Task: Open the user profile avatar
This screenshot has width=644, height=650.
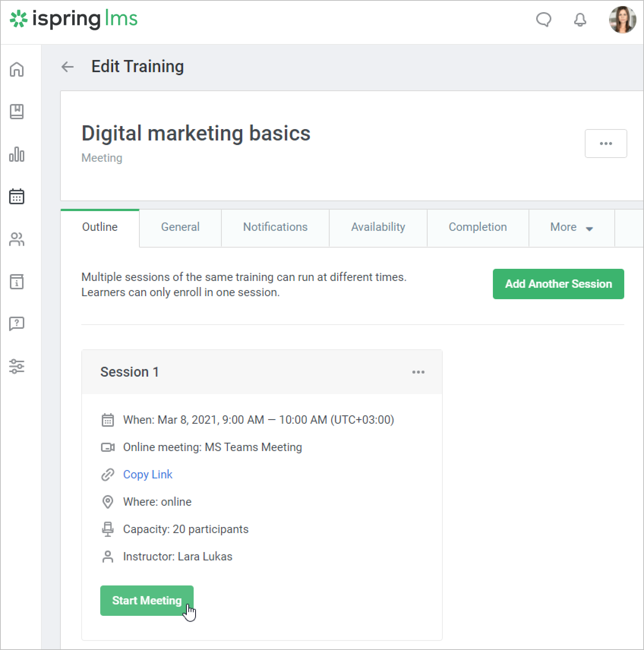Action: 622,19
